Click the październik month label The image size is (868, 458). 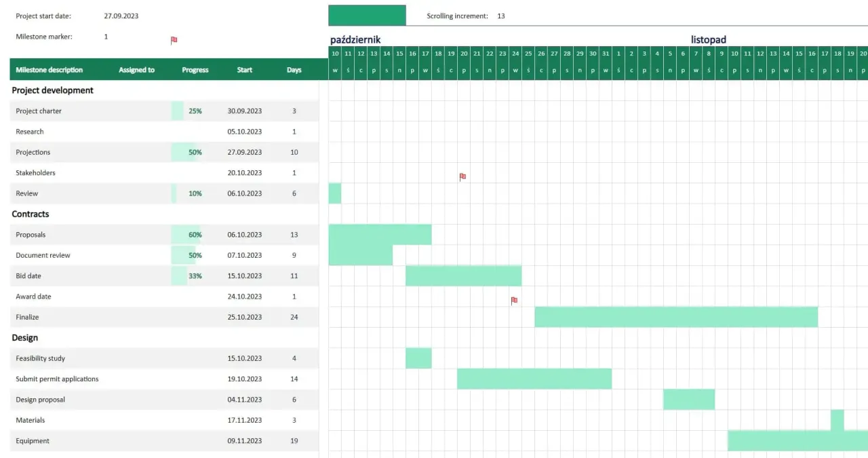coord(355,40)
